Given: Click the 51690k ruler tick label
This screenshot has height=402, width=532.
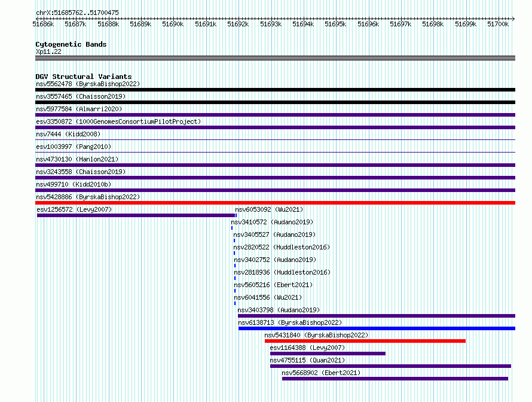Looking at the screenshot, I should (173, 24).
